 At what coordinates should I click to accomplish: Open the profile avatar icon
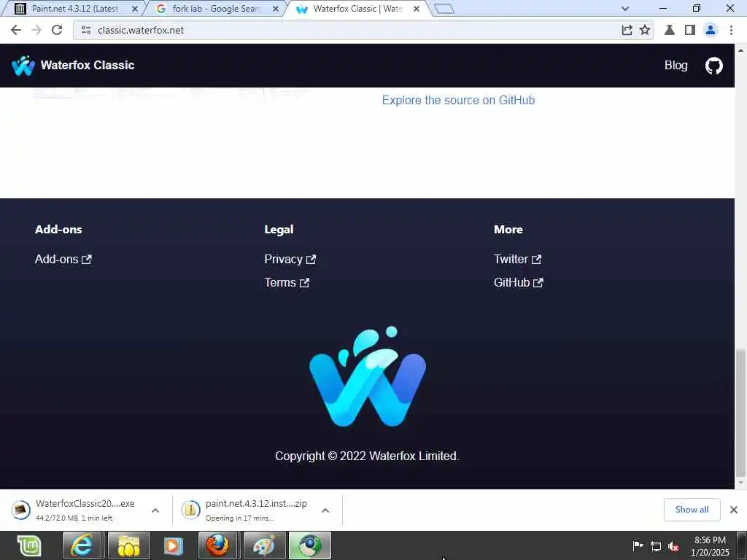pos(711,30)
